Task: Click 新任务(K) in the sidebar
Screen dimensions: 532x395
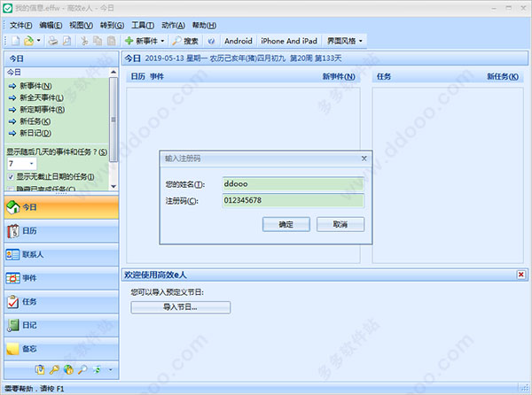Action: click(x=35, y=121)
